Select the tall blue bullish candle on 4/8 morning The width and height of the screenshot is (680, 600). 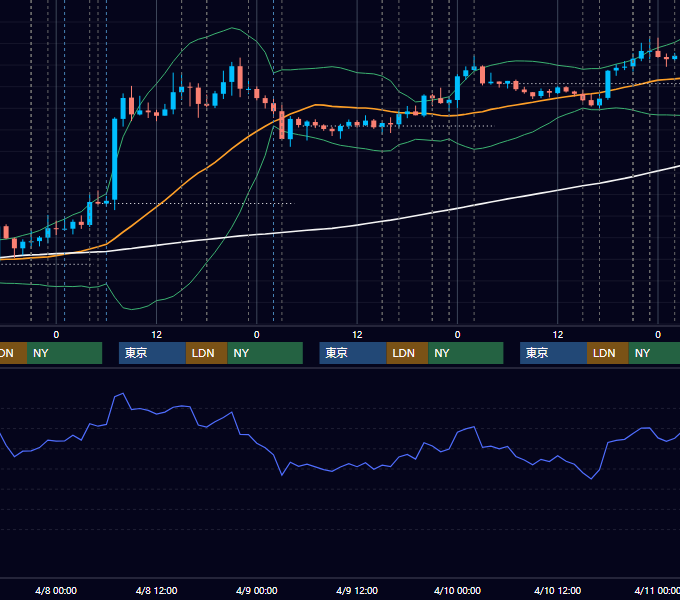tap(114, 159)
